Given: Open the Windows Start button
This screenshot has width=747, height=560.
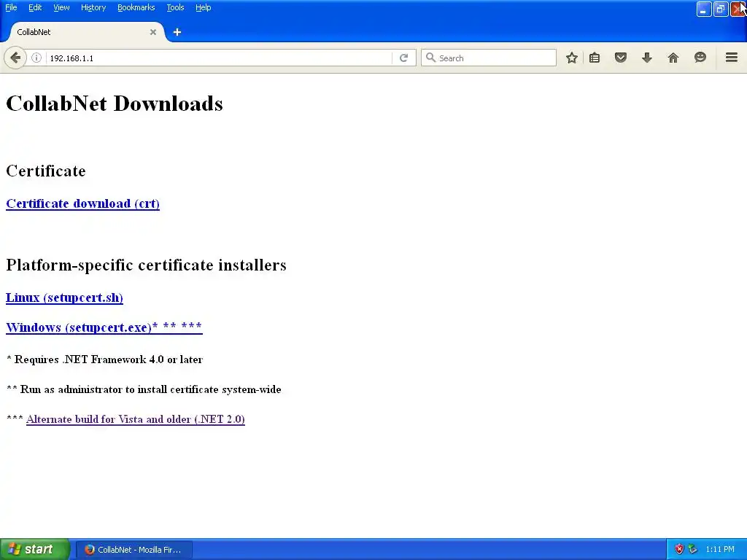Looking at the screenshot, I should click(x=35, y=549).
